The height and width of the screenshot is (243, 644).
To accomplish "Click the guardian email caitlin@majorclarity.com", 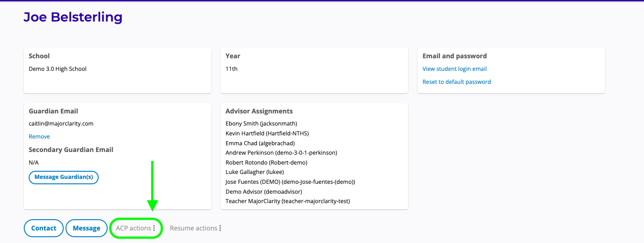I will pyautogui.click(x=61, y=124).
